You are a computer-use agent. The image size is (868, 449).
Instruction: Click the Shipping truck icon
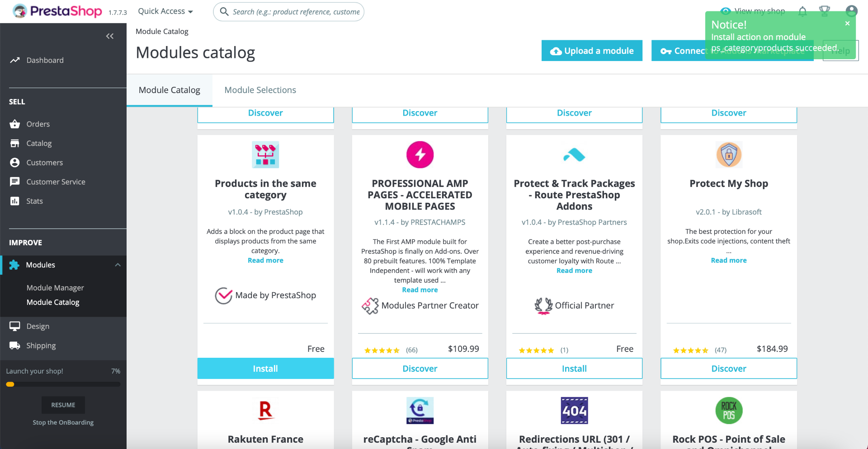[15, 346]
